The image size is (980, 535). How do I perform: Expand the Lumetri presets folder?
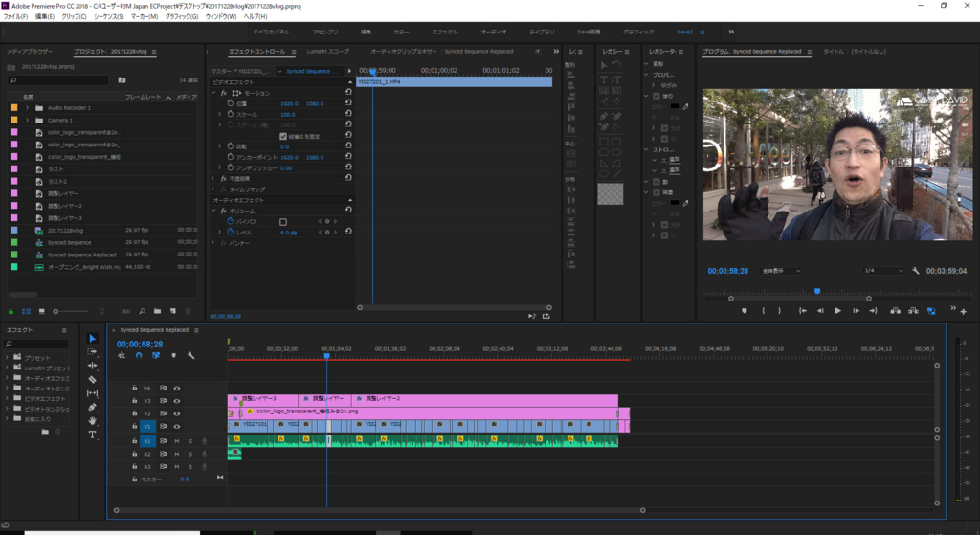[x=7, y=368]
